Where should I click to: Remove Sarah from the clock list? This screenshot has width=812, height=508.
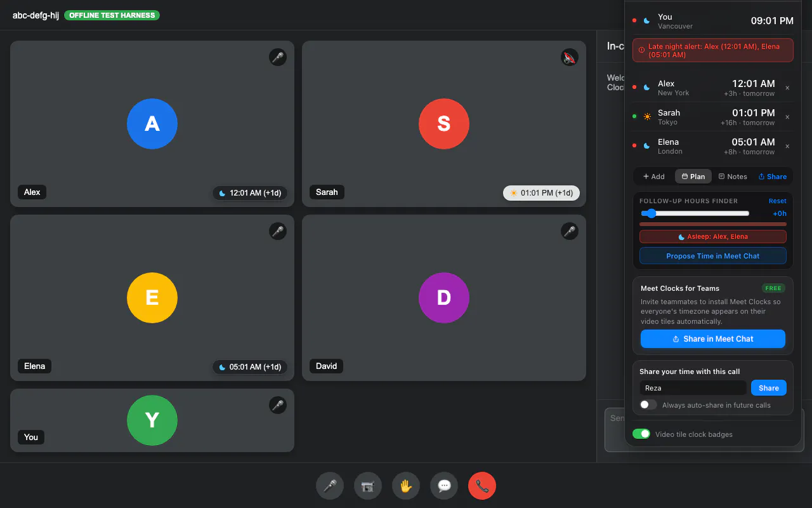pos(787,117)
